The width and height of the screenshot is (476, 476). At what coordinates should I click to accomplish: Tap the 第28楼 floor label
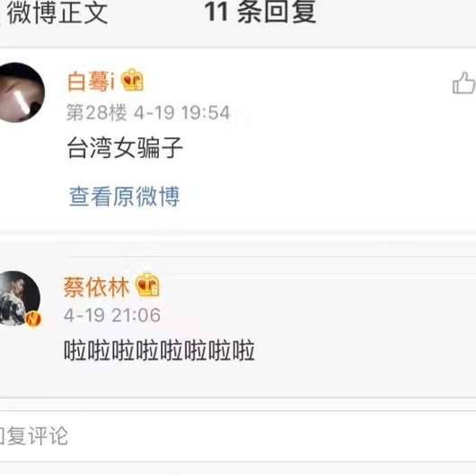coord(96,112)
